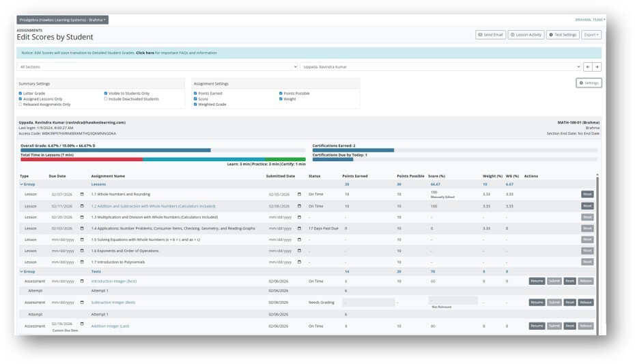This screenshot has width=635, height=364.
Task: Open the BRAHMA, TEAM user menu
Action: click(589, 20)
